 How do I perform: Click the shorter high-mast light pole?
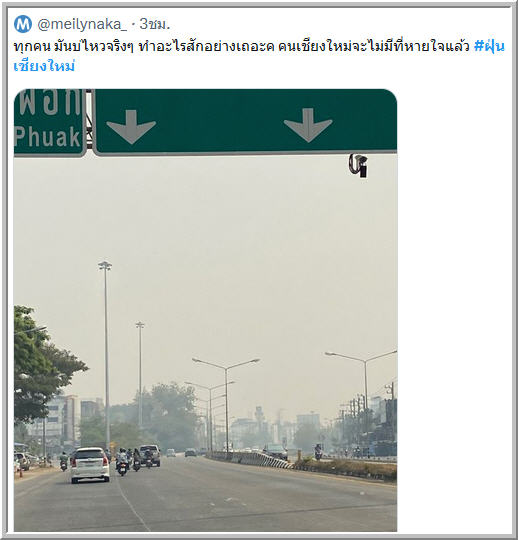140,375
